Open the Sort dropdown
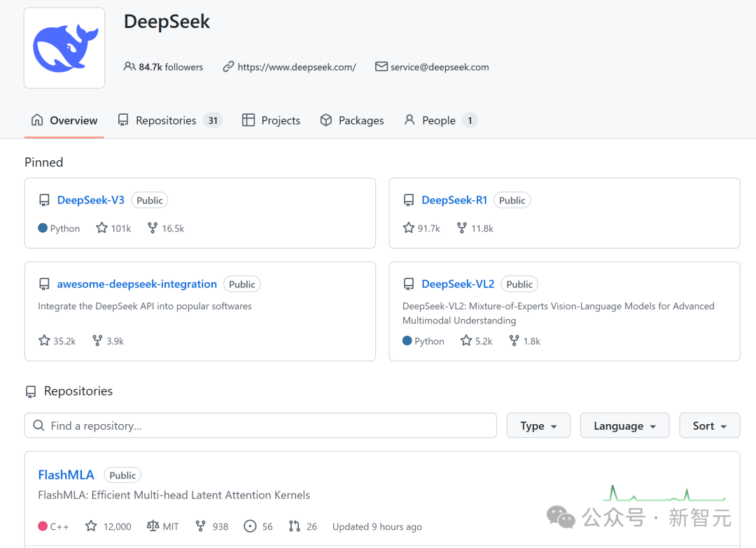This screenshot has height=548, width=756. coord(710,426)
